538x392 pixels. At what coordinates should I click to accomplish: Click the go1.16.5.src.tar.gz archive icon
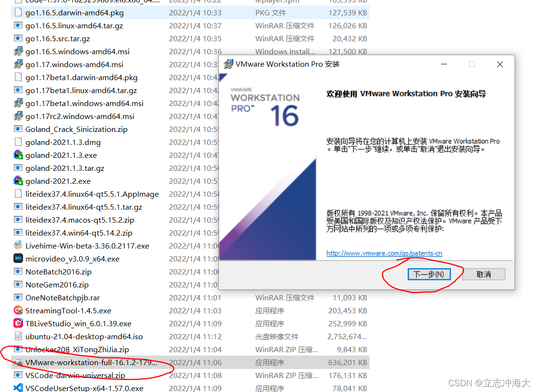(x=18, y=38)
